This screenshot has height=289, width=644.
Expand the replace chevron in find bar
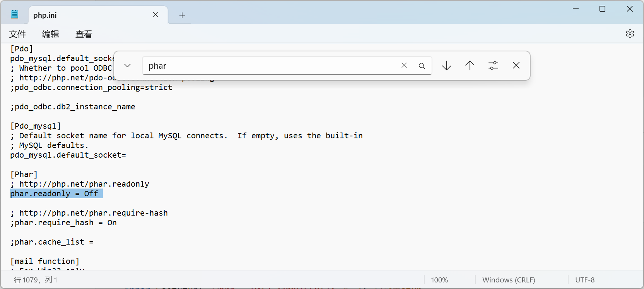[x=127, y=66]
